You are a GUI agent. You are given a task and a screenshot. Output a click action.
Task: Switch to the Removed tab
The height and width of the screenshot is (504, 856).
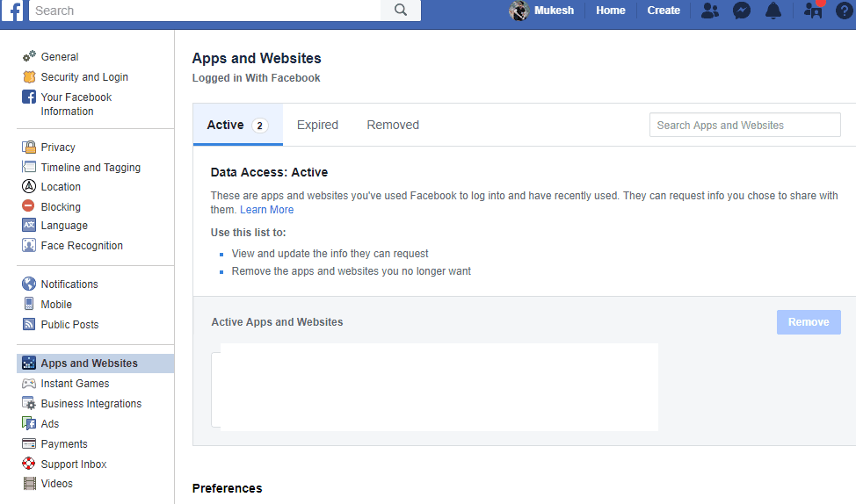pos(393,125)
